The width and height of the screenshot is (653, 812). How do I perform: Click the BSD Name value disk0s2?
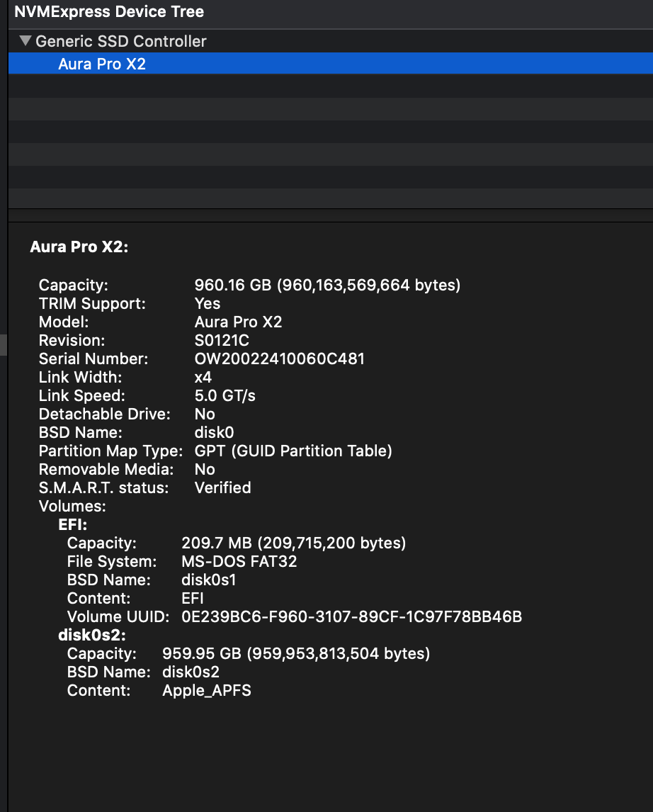(191, 672)
